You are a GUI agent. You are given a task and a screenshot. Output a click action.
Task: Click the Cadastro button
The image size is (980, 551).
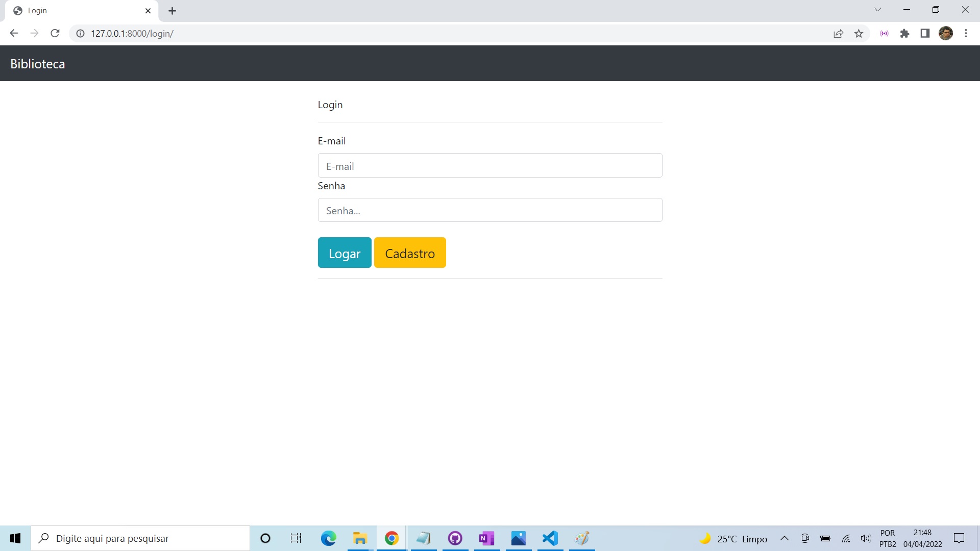[x=410, y=253]
